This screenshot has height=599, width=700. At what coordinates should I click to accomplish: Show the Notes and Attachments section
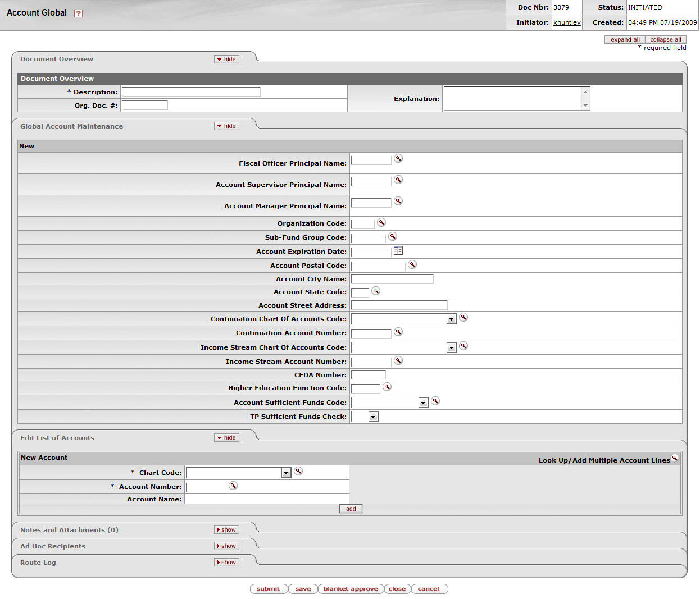click(x=226, y=530)
